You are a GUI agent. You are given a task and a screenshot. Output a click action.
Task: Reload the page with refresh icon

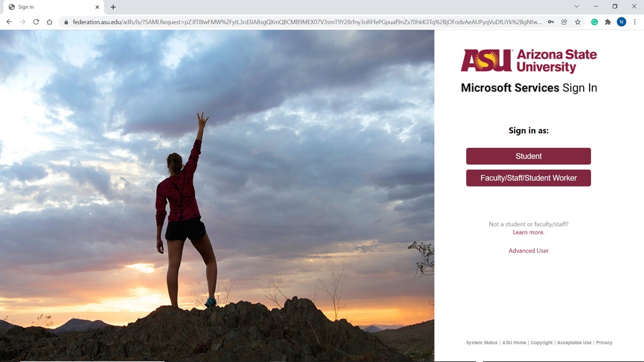pyautogui.click(x=36, y=22)
